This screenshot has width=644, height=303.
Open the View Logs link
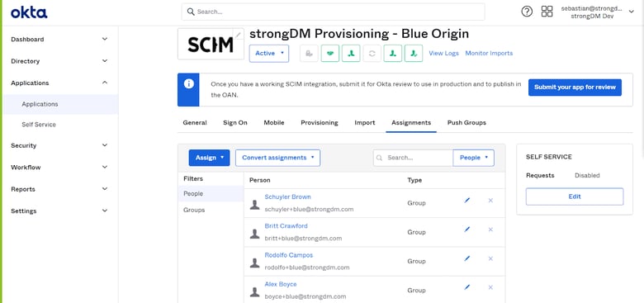point(443,54)
